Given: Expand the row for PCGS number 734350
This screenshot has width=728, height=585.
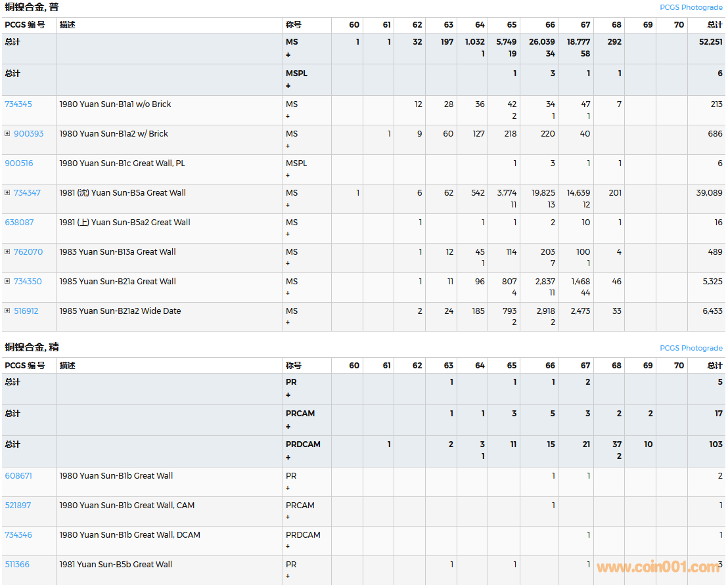Looking at the screenshot, I should [x=7, y=281].
